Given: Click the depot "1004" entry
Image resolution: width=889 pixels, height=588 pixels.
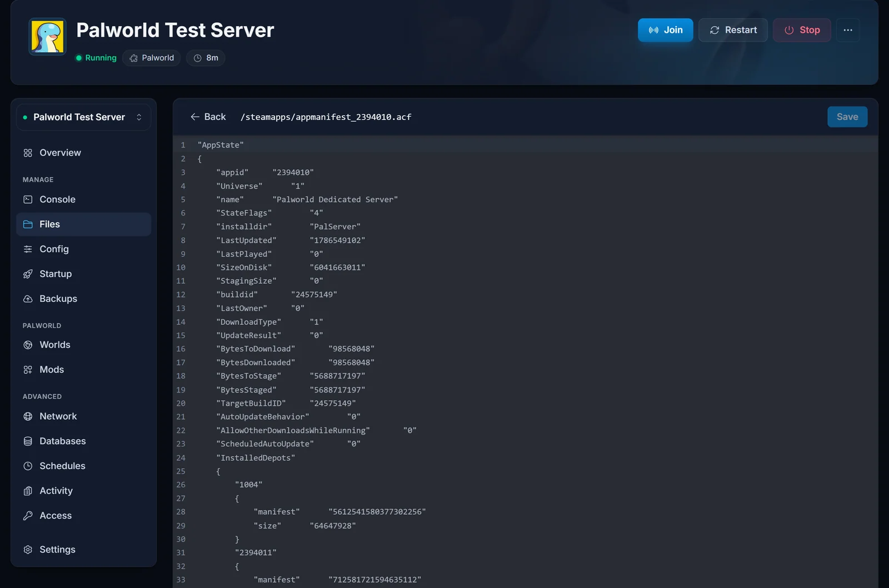Looking at the screenshot, I should 248,485.
